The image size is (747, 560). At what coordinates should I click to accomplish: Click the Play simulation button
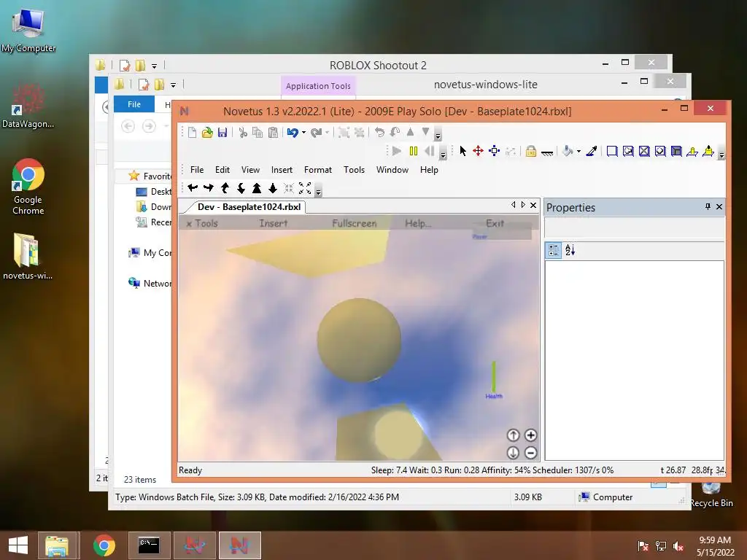397,151
